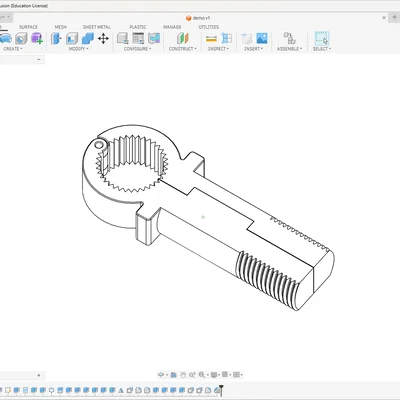Viewport: 400px width, 400px height.
Task: Close the demo v1 document tab
Action: point(384,18)
